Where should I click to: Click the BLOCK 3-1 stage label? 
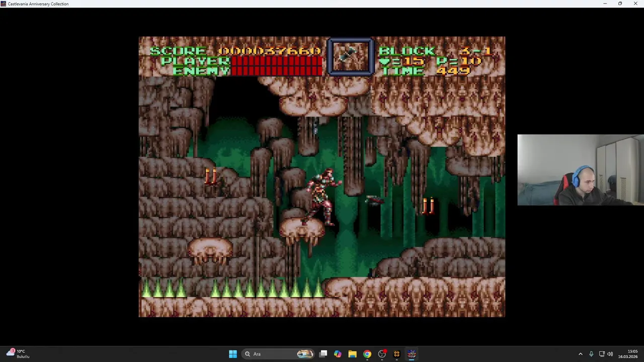(435, 51)
